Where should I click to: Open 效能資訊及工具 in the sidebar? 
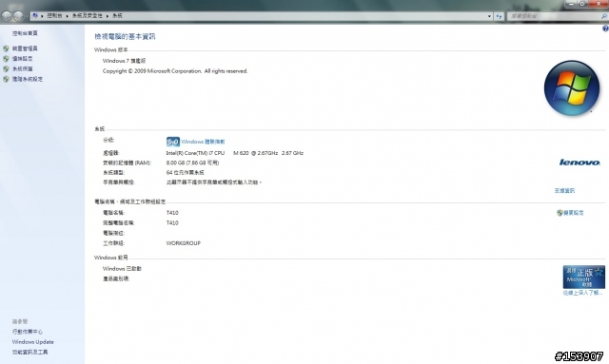(x=29, y=352)
